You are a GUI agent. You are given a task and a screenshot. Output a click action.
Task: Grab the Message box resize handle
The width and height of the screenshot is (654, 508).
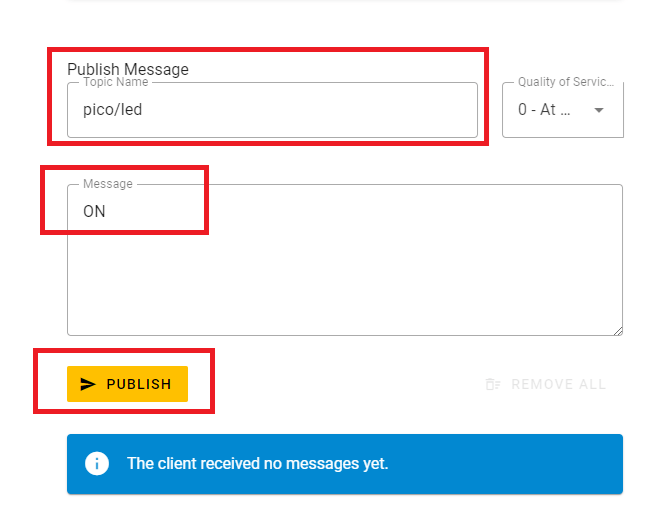617,330
